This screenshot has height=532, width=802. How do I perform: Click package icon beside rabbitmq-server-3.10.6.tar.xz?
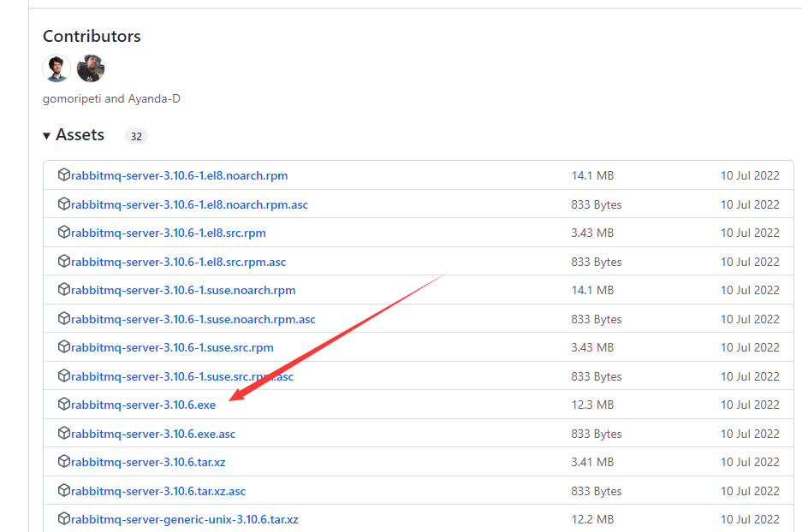(x=64, y=461)
